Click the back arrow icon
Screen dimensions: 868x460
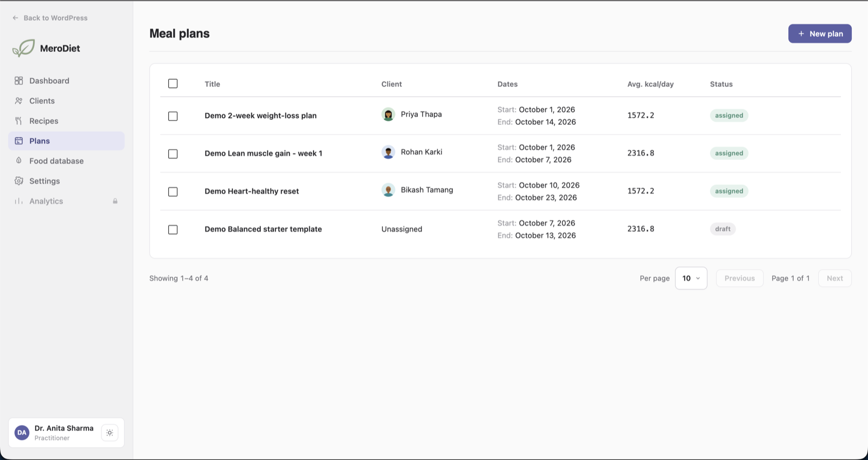15,18
